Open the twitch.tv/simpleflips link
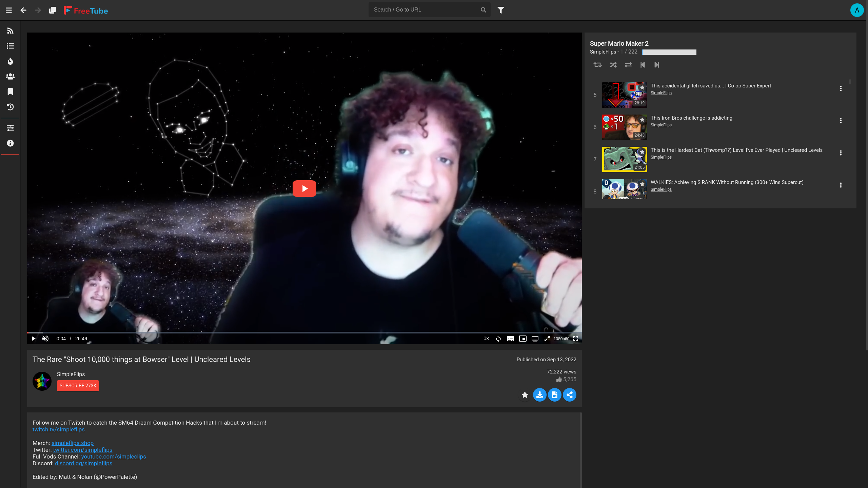Screen dimensions: 868x488 [x=59, y=429]
